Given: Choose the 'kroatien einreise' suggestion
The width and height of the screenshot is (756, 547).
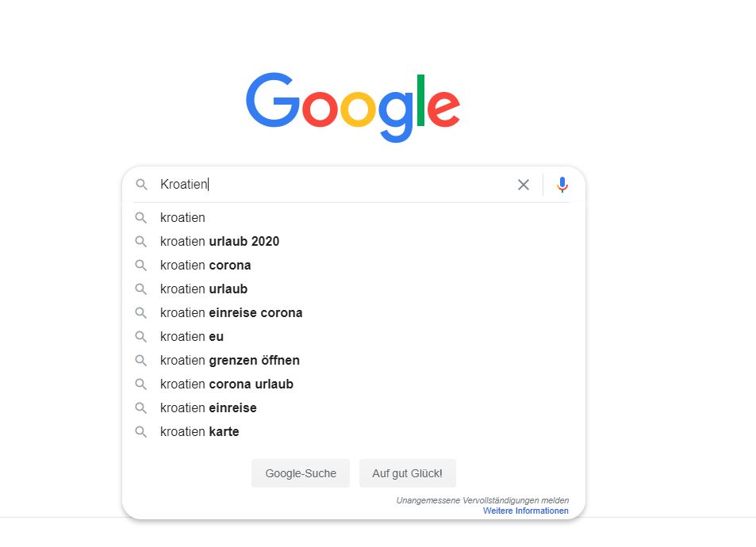Looking at the screenshot, I should pyautogui.click(x=354, y=407).
